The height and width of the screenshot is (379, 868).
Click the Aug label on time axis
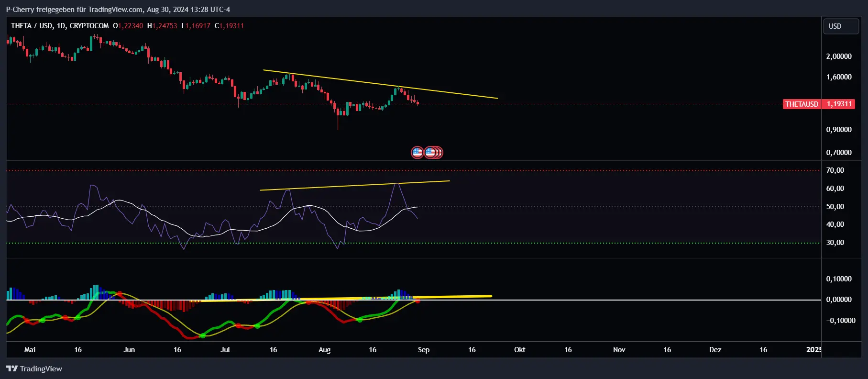click(324, 350)
